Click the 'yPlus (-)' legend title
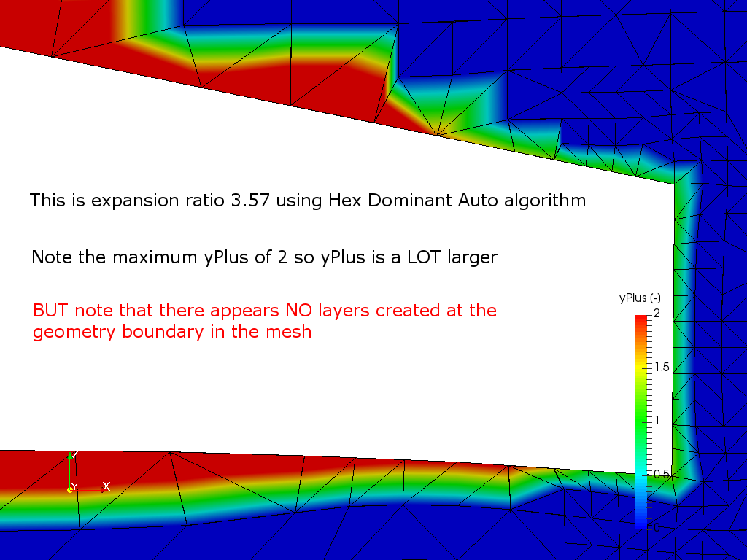 point(640,298)
